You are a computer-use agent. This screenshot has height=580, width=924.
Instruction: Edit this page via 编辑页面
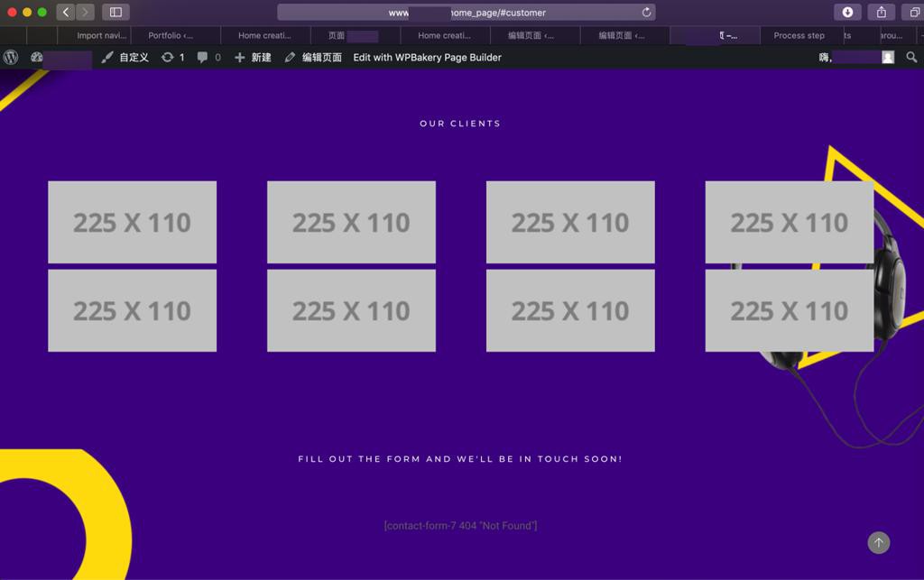coord(313,57)
